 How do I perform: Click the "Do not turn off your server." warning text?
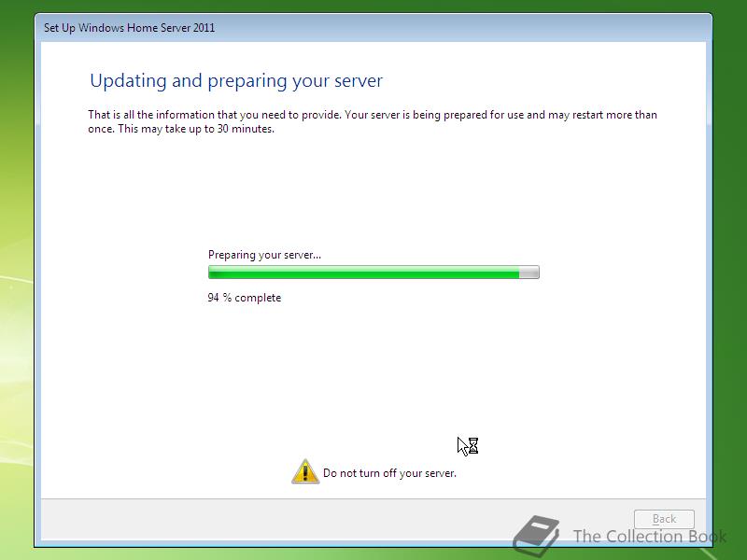(389, 473)
